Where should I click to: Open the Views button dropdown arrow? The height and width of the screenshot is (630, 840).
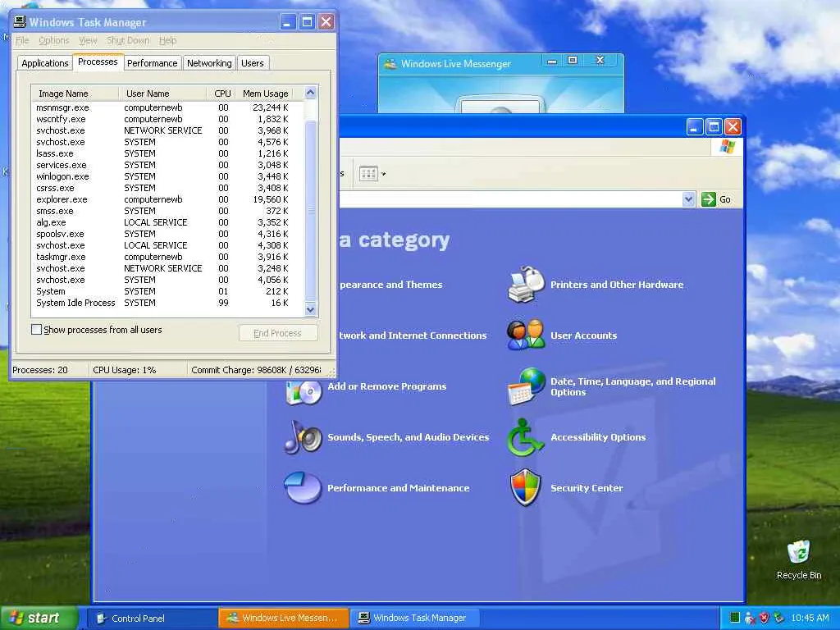(383, 174)
